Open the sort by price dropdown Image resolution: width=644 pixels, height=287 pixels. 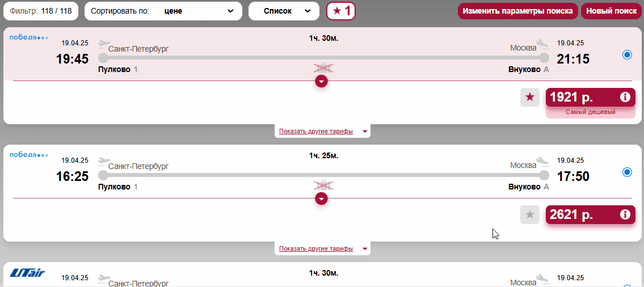[163, 11]
